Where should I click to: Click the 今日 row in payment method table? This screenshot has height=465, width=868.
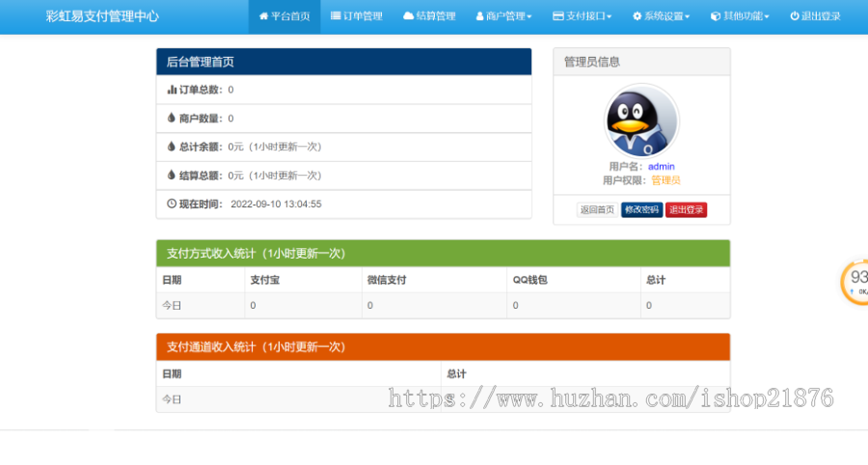click(x=443, y=306)
